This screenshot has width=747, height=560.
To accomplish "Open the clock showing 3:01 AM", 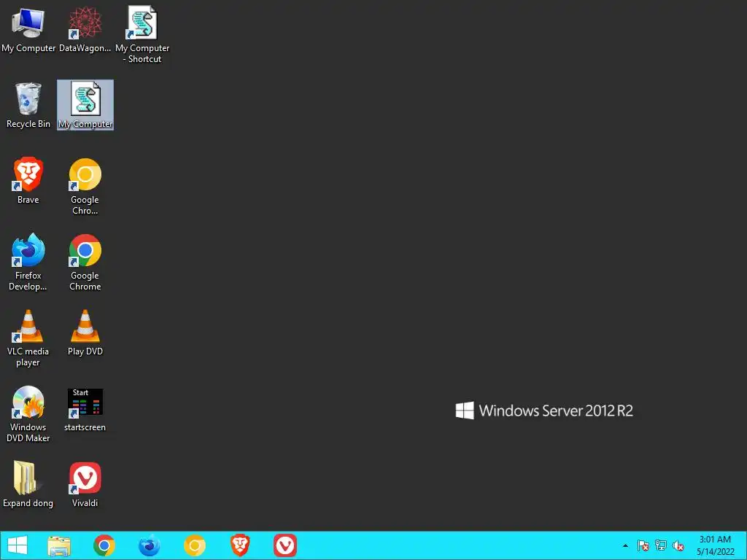I will click(x=715, y=545).
